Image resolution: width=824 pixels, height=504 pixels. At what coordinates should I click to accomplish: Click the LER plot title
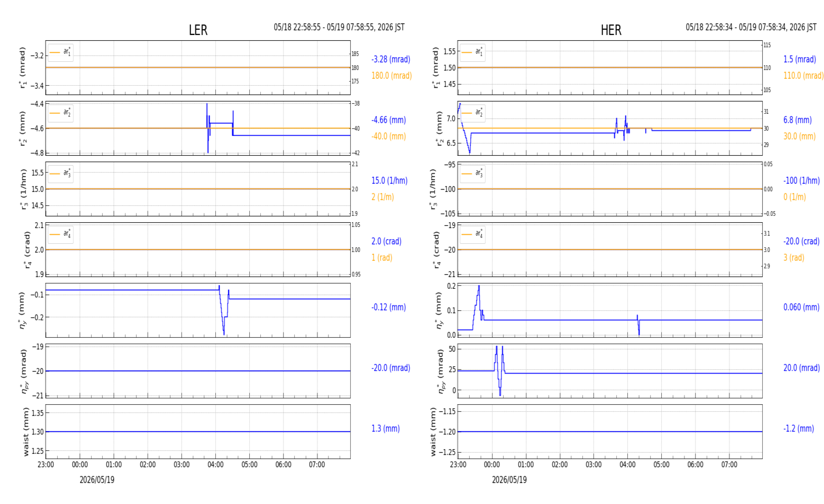click(x=198, y=30)
